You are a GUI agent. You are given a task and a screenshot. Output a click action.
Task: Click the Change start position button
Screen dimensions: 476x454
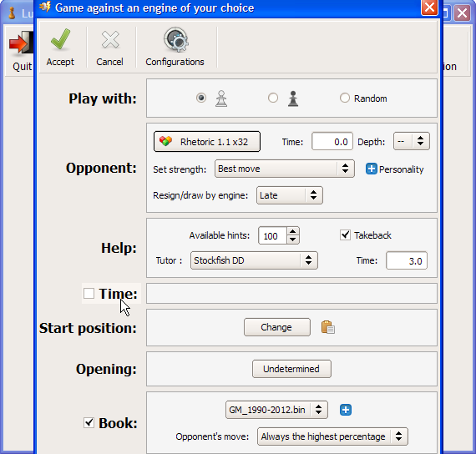(x=277, y=327)
